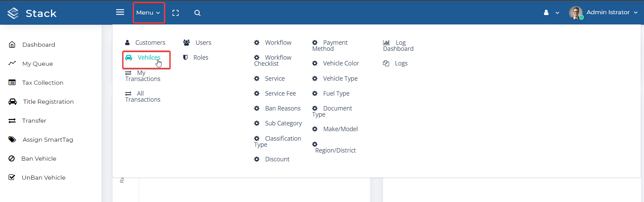Click the UnBan Vehicle checkbox icon

(12, 177)
